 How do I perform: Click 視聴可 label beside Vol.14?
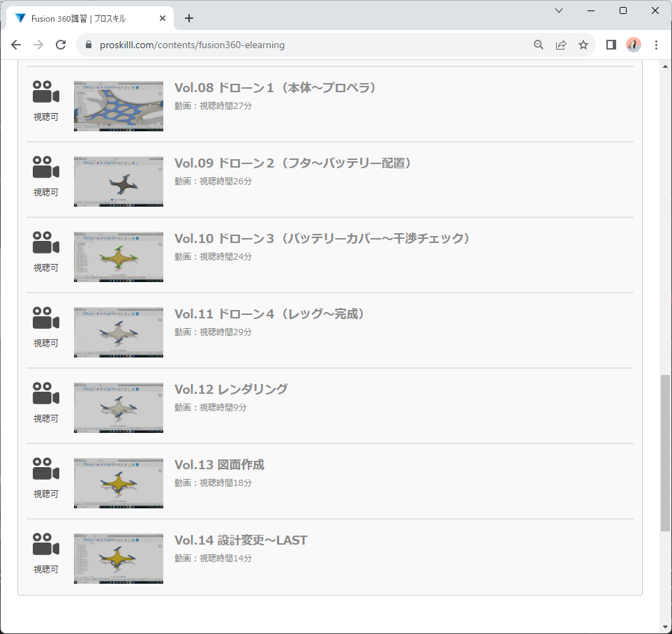click(x=46, y=570)
